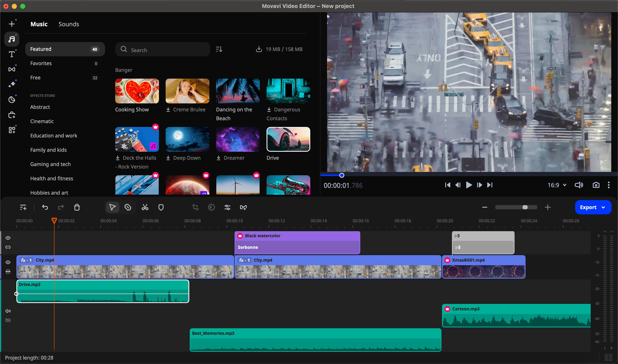Click the sort order icon beside search
This screenshot has width=618, height=364.
[x=219, y=49]
